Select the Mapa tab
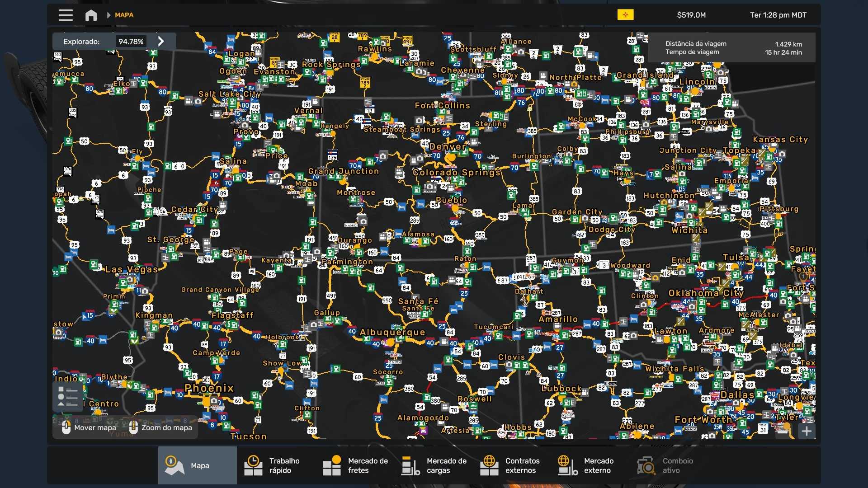 [x=197, y=465]
